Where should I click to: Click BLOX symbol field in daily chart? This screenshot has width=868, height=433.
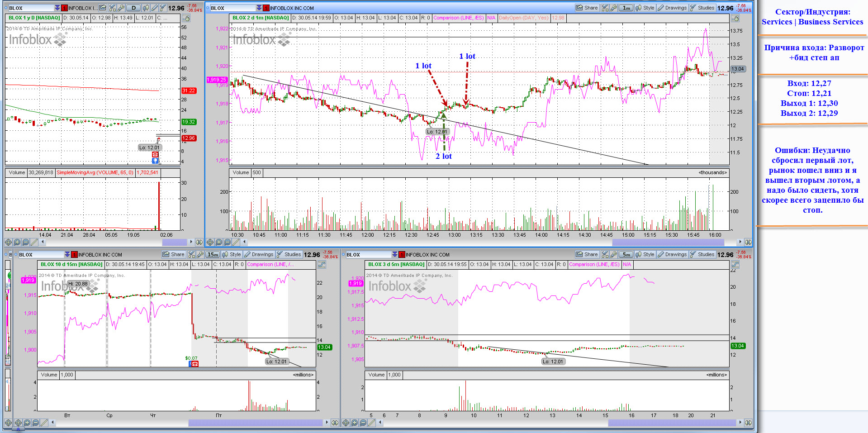pos(31,8)
